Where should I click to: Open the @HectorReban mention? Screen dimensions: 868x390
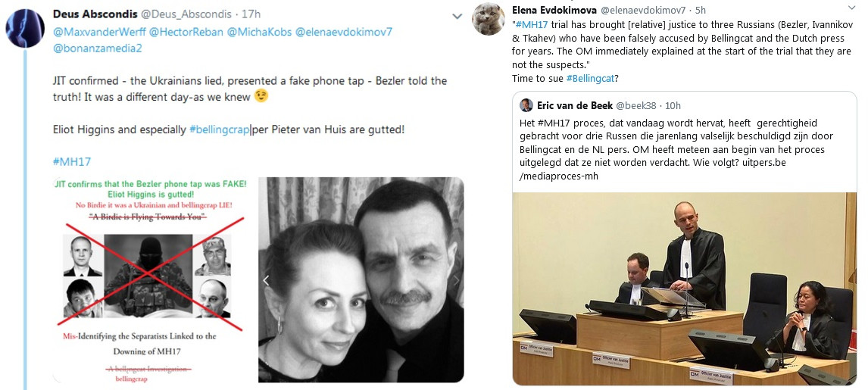point(186,32)
